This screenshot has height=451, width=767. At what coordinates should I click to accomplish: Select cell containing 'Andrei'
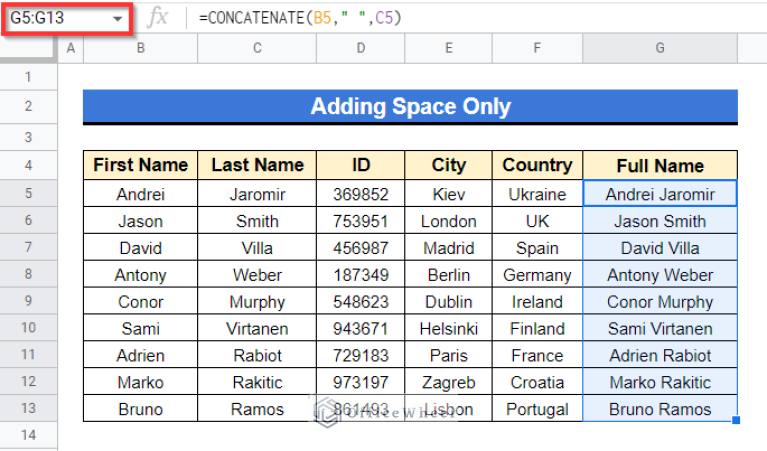(140, 194)
